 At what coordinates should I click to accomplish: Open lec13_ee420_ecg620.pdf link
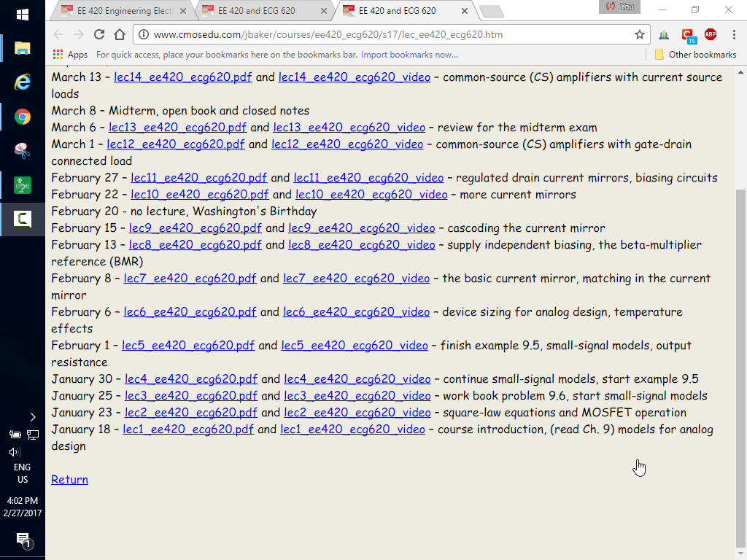(178, 128)
